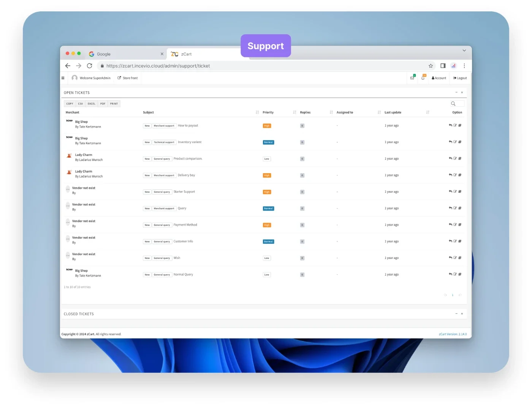Image resolution: width=532 pixels, height=407 pixels.
Task: Edit the 'Payment Method' ticket
Action: [x=455, y=225]
